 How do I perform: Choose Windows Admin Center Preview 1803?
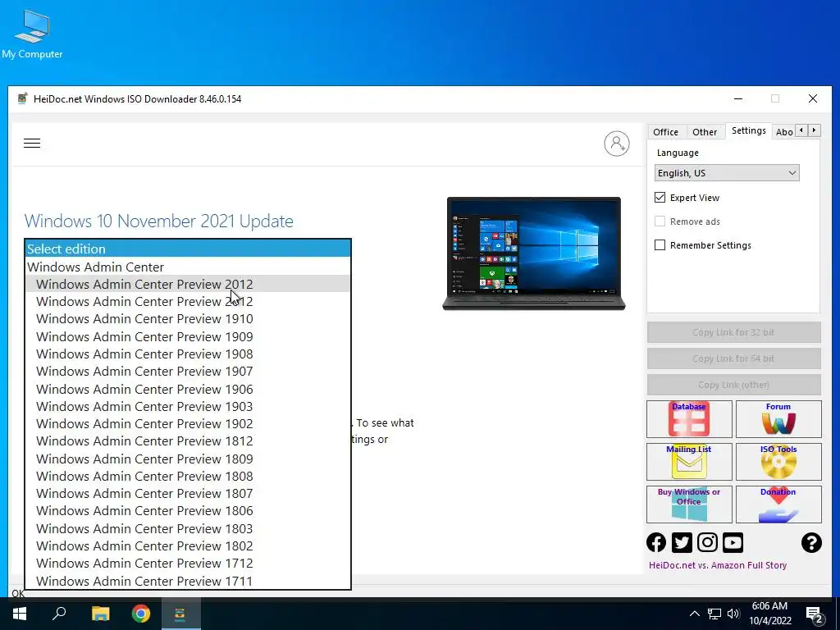[x=188, y=529]
